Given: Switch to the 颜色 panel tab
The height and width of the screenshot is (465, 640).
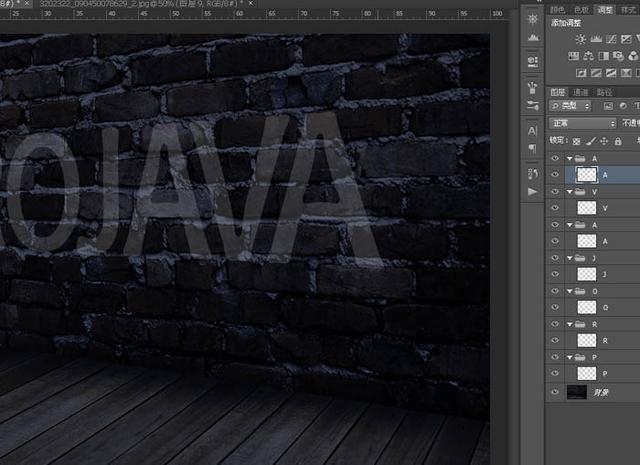Looking at the screenshot, I should [x=557, y=10].
